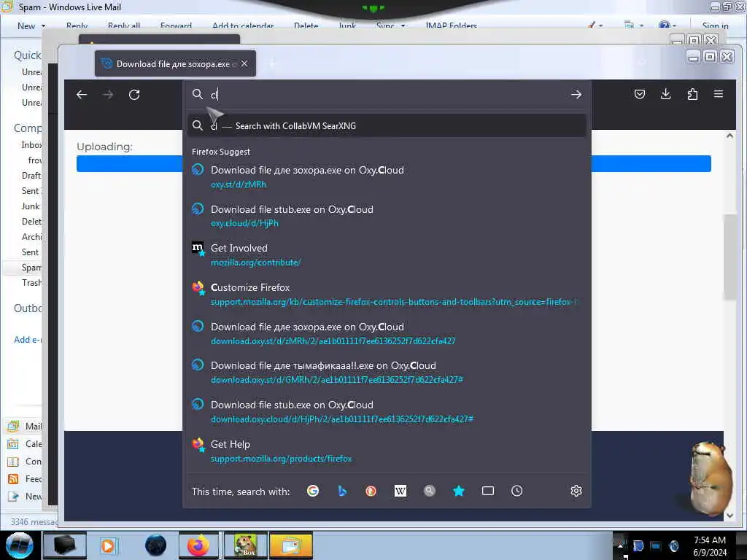
Task: Click scroll-down arrow of page scrollbar
Action: coord(729,516)
